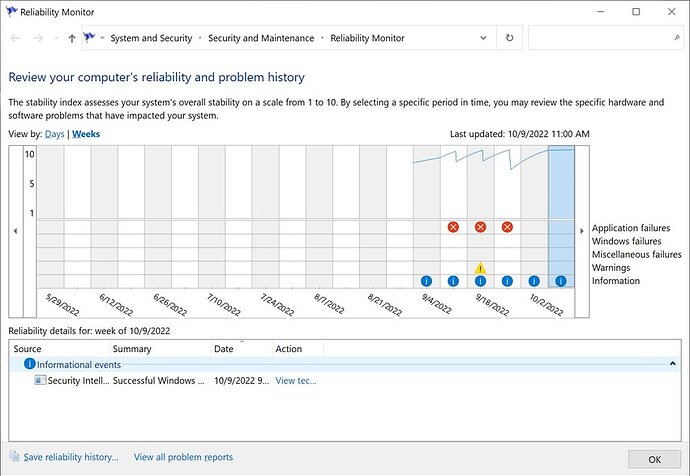Click the yellow warning icon in chart

pyautogui.click(x=480, y=268)
